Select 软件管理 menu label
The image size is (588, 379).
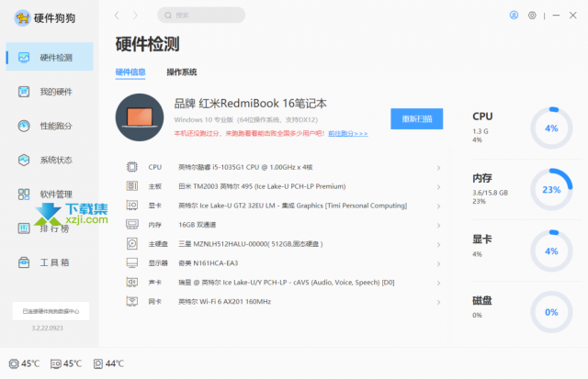click(56, 194)
